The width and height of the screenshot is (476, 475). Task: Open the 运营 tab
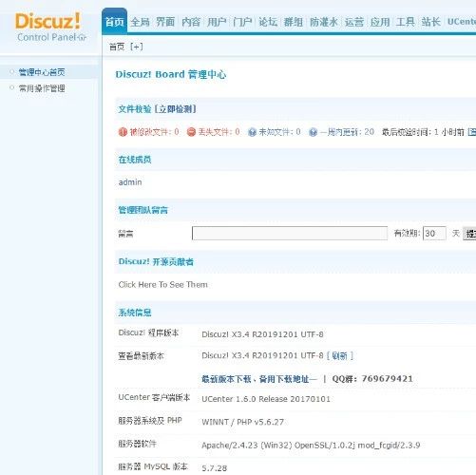(x=354, y=22)
